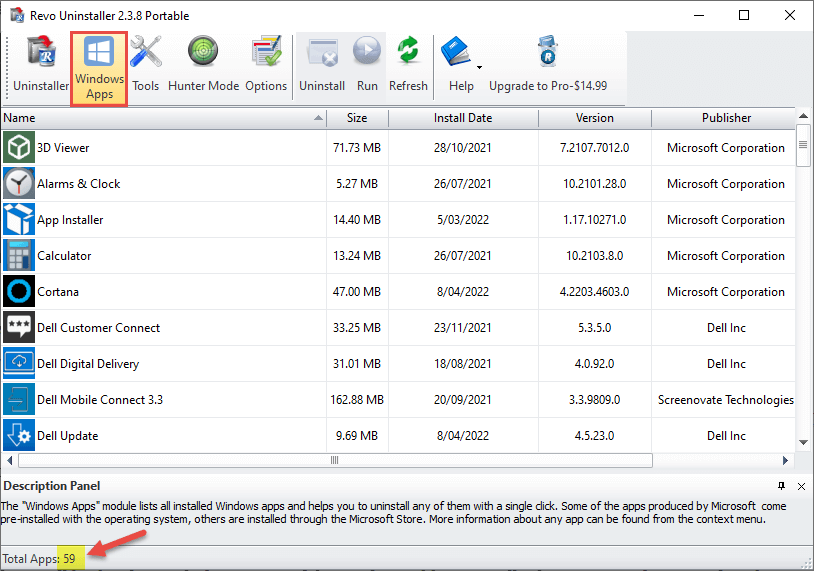Click the '7.2107.7012.0' version cell

(x=594, y=148)
